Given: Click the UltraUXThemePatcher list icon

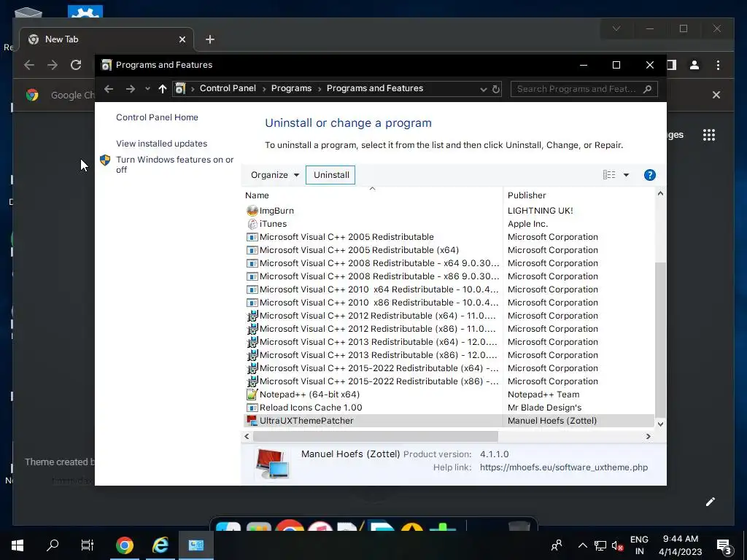Looking at the screenshot, I should pos(252,421).
